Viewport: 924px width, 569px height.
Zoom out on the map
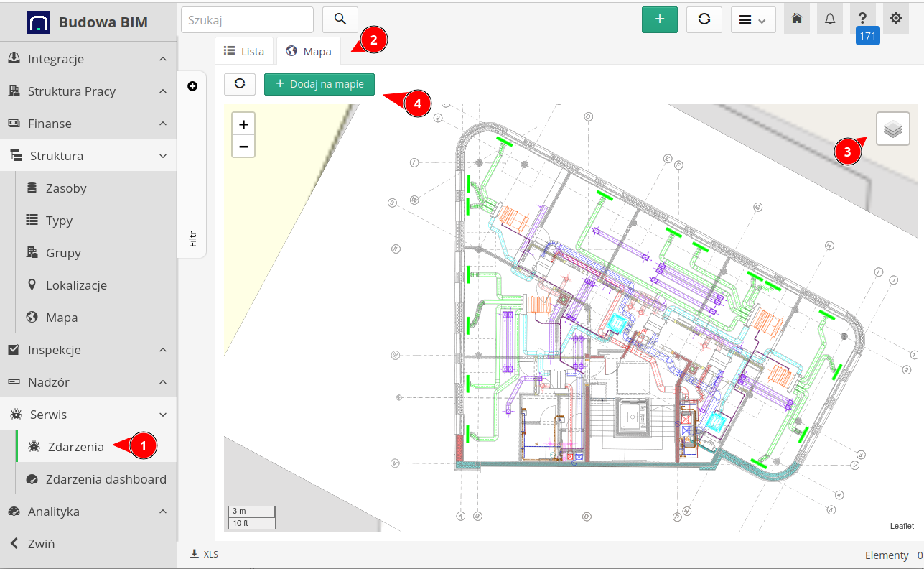pyautogui.click(x=243, y=147)
